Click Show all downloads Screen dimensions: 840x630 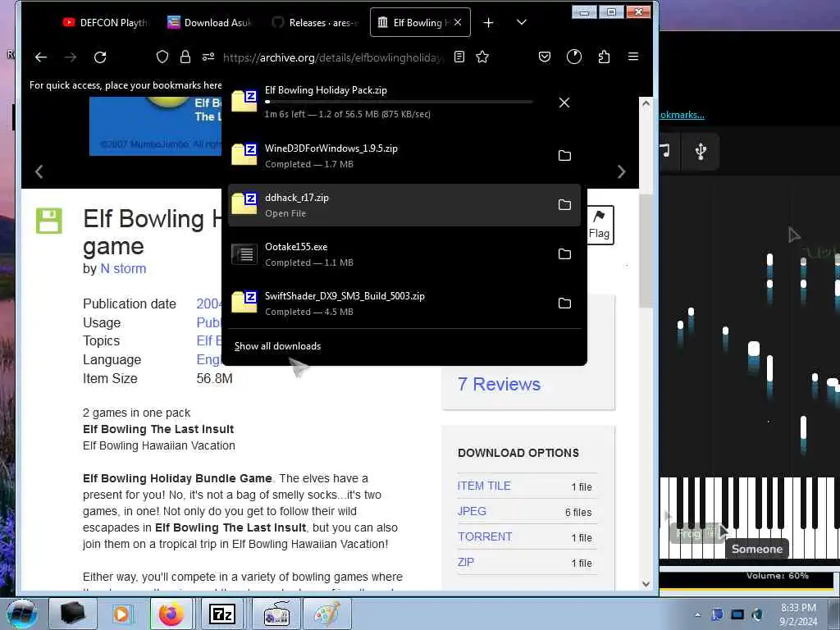(277, 346)
